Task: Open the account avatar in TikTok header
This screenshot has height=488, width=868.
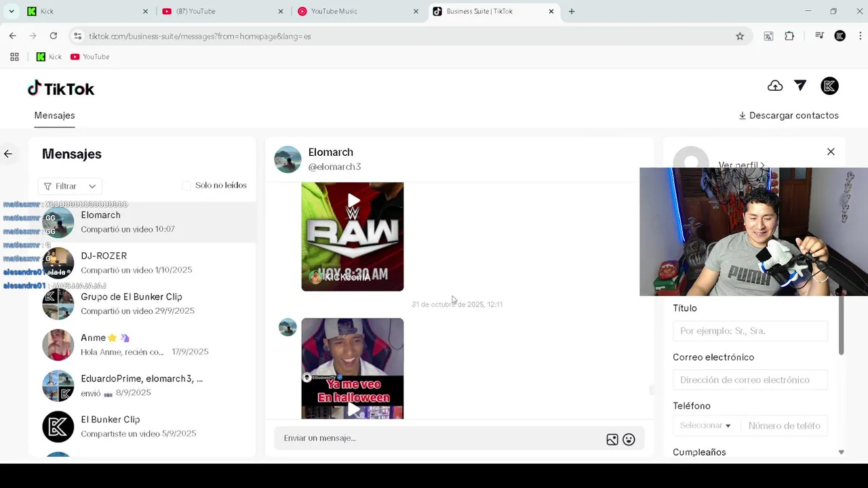Action: tap(829, 86)
